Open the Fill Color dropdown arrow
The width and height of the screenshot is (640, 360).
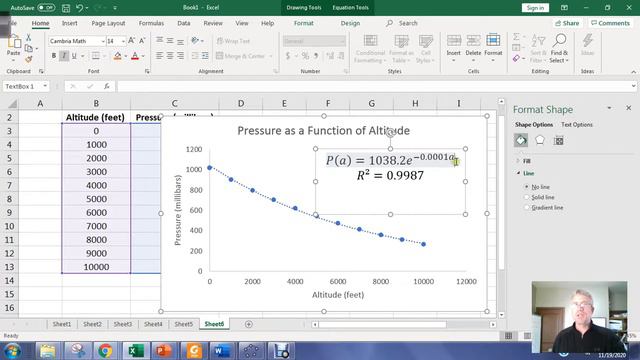[x=125, y=56]
